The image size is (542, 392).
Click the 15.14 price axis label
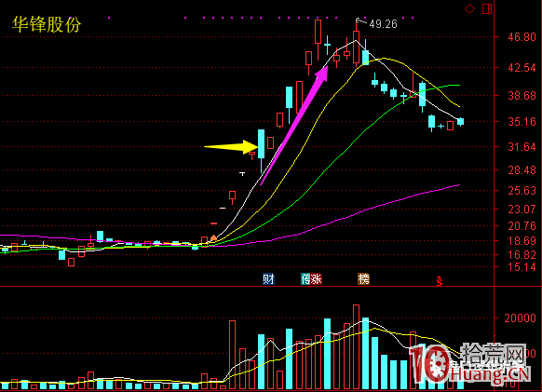522,267
